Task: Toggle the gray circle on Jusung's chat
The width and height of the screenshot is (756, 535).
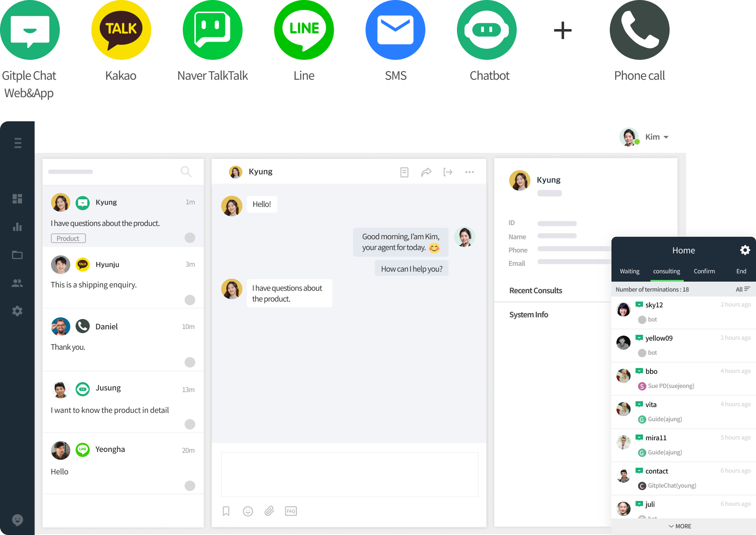Action: [x=190, y=424]
